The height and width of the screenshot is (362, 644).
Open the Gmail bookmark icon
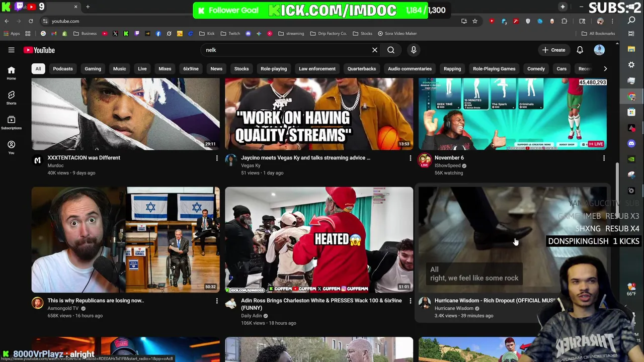coord(54,34)
